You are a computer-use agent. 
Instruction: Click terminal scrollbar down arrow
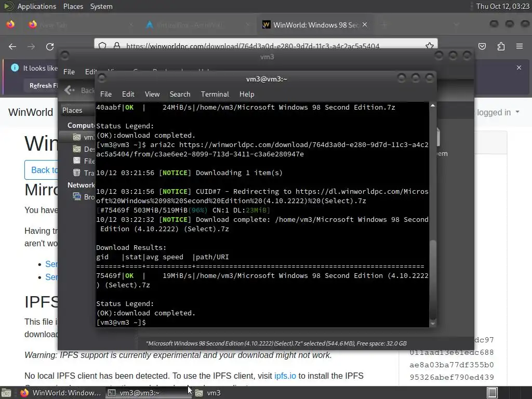[x=433, y=324]
